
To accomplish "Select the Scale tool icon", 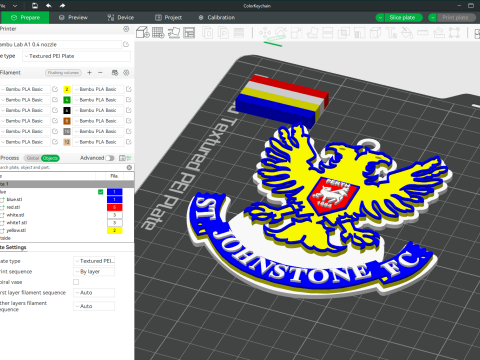I will 296,33.
